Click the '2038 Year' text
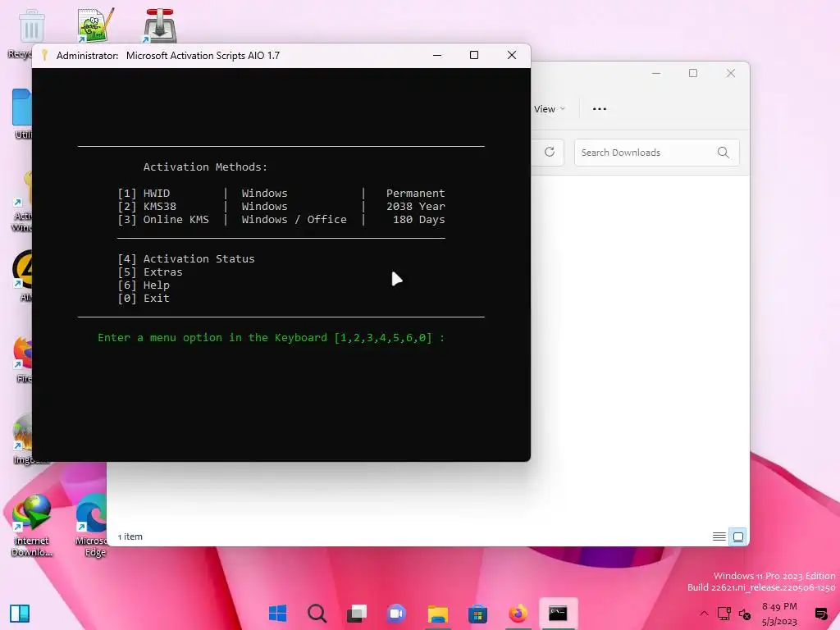 (x=416, y=206)
